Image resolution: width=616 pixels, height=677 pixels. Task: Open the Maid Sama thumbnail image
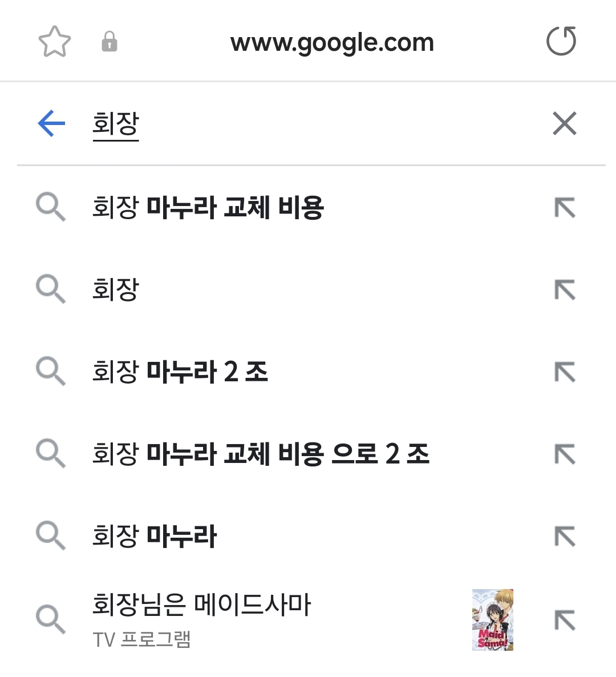[x=493, y=619]
